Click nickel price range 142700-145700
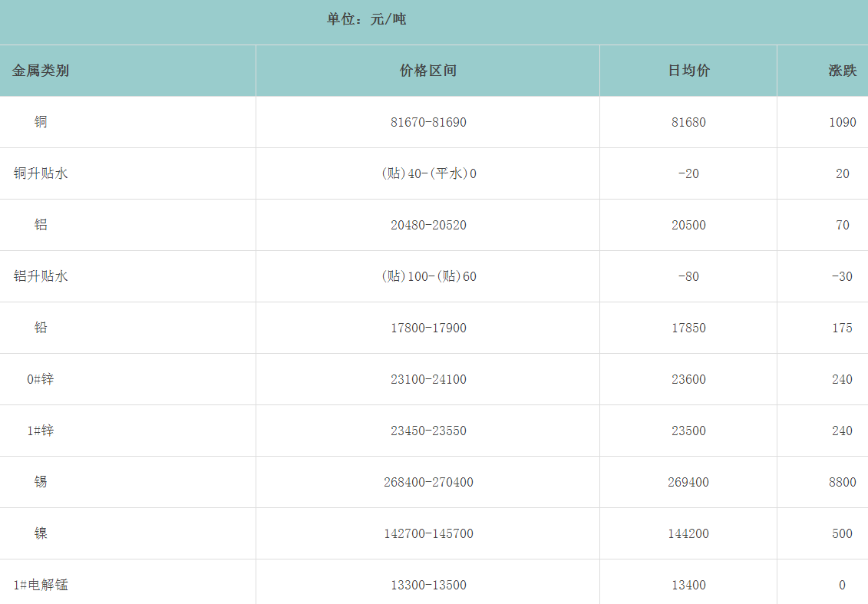This screenshot has height=604, width=868. pyautogui.click(x=428, y=533)
